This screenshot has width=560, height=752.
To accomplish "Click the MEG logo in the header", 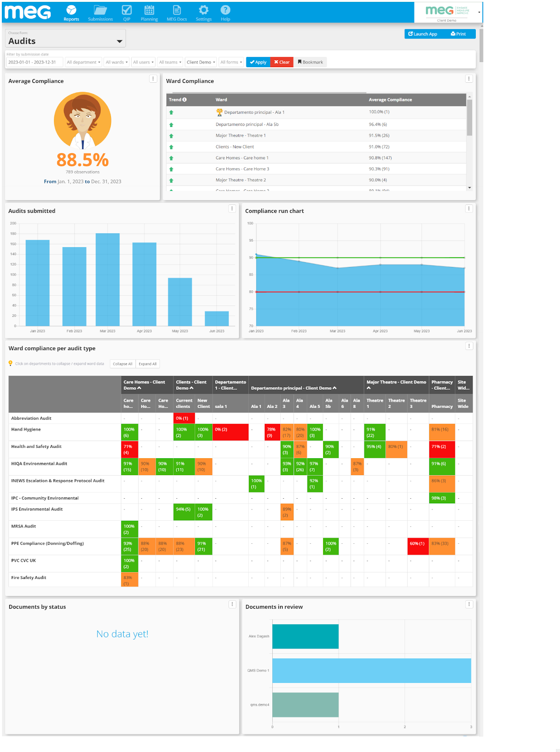I will 28,12.
